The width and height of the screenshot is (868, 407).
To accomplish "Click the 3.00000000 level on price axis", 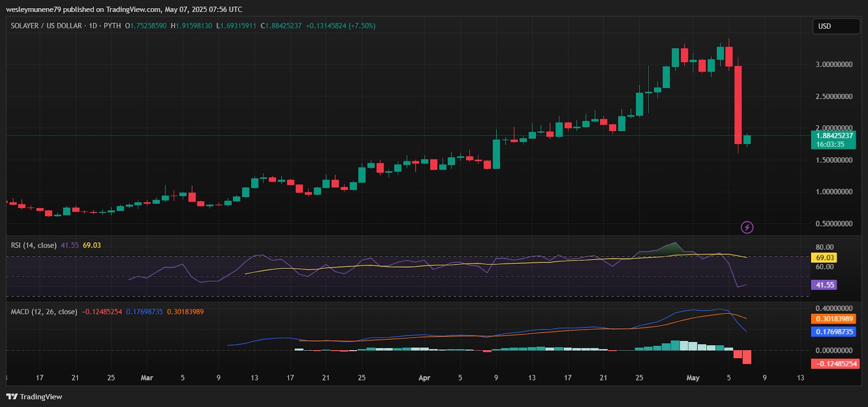I will 834,64.
